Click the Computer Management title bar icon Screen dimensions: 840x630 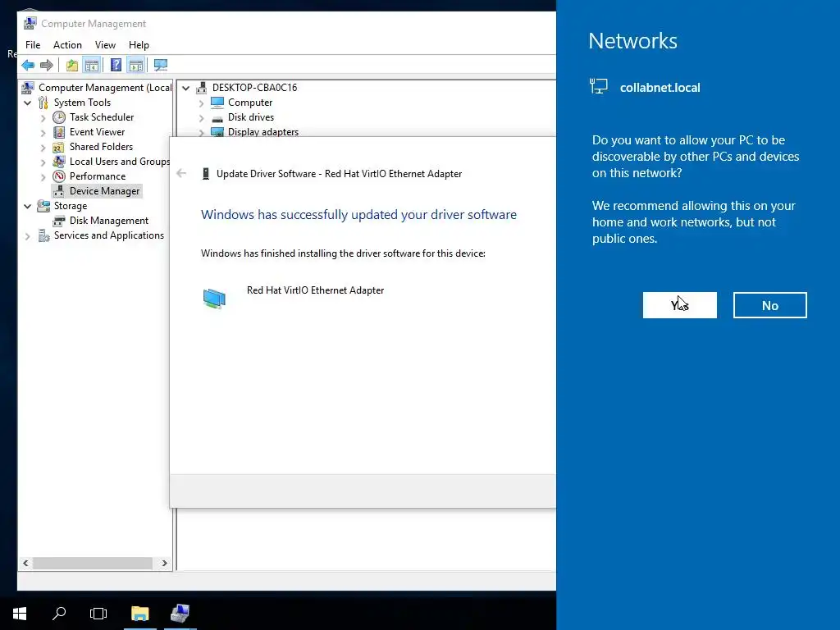(30, 23)
